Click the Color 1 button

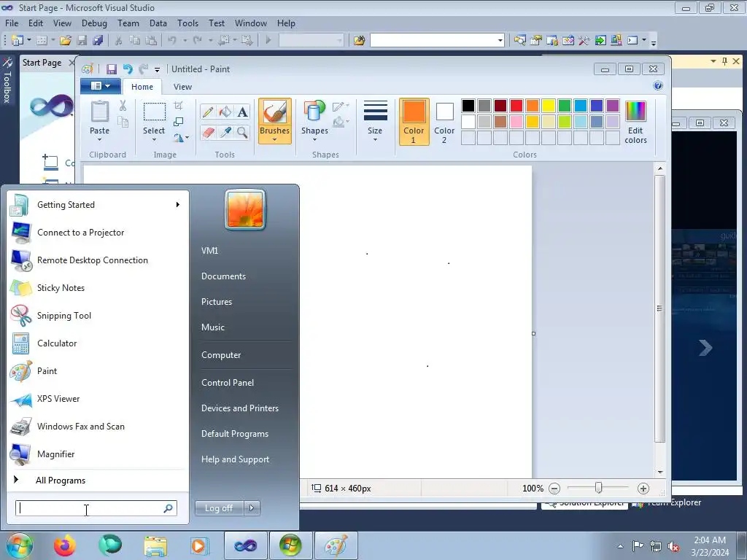pos(414,122)
